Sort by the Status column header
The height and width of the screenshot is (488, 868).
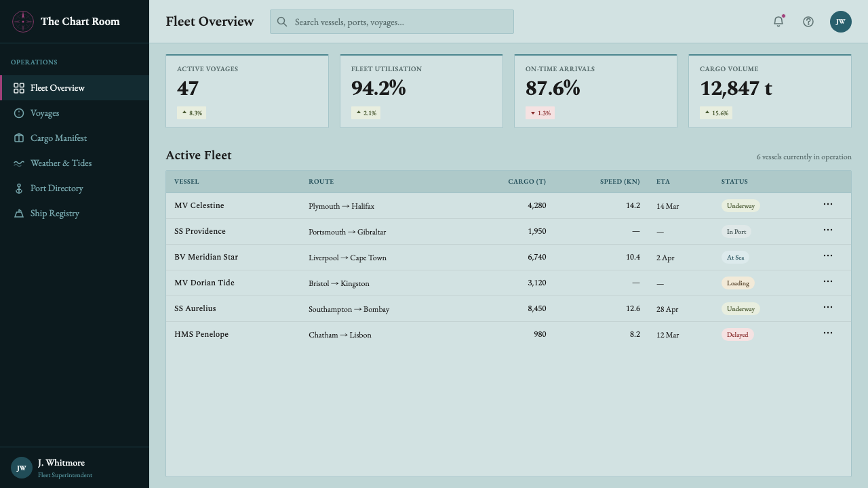tap(734, 182)
